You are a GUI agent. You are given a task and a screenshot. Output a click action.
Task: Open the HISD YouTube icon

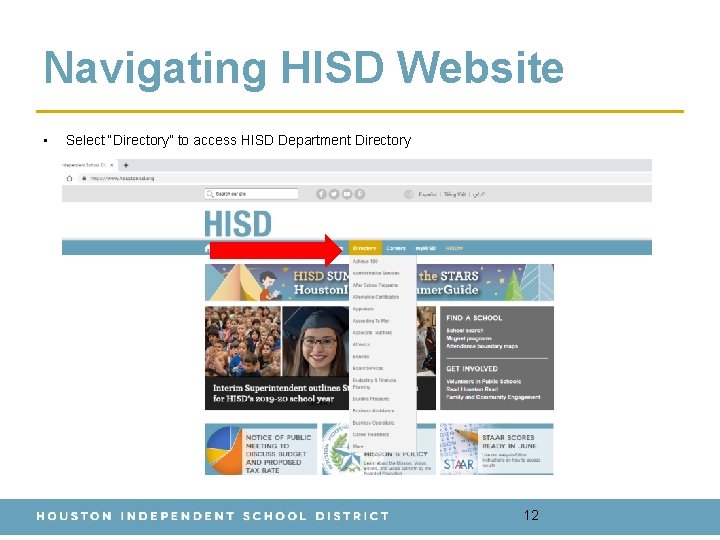point(347,194)
